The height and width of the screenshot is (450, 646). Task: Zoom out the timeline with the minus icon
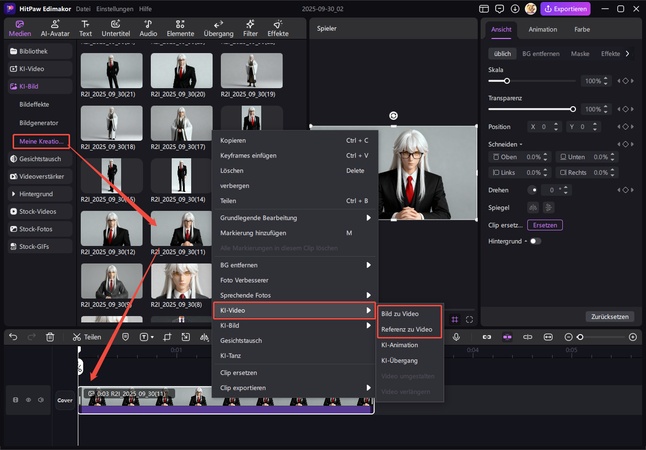[568, 337]
